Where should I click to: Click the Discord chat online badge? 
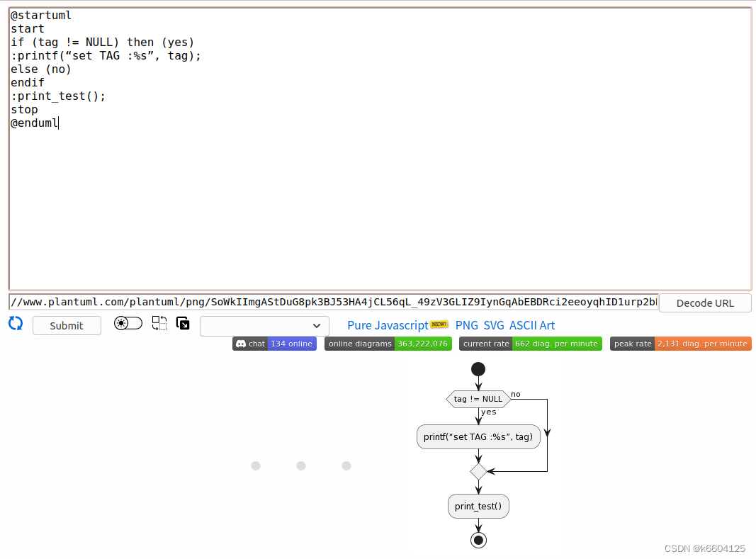[274, 344]
